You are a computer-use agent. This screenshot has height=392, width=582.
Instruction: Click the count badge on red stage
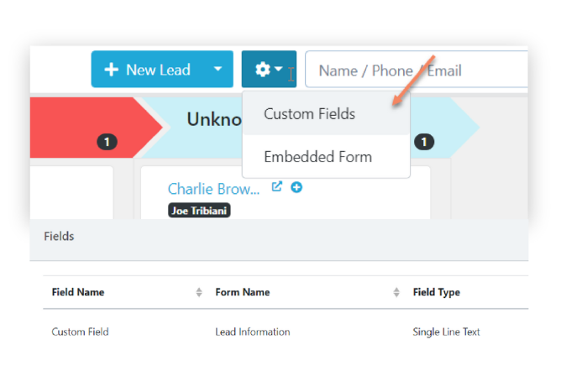pyautogui.click(x=106, y=142)
